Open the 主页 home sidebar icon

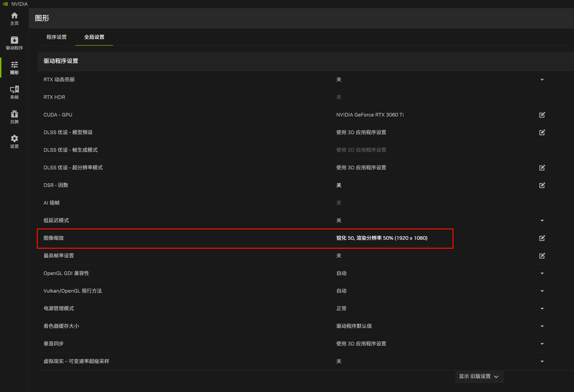14,19
